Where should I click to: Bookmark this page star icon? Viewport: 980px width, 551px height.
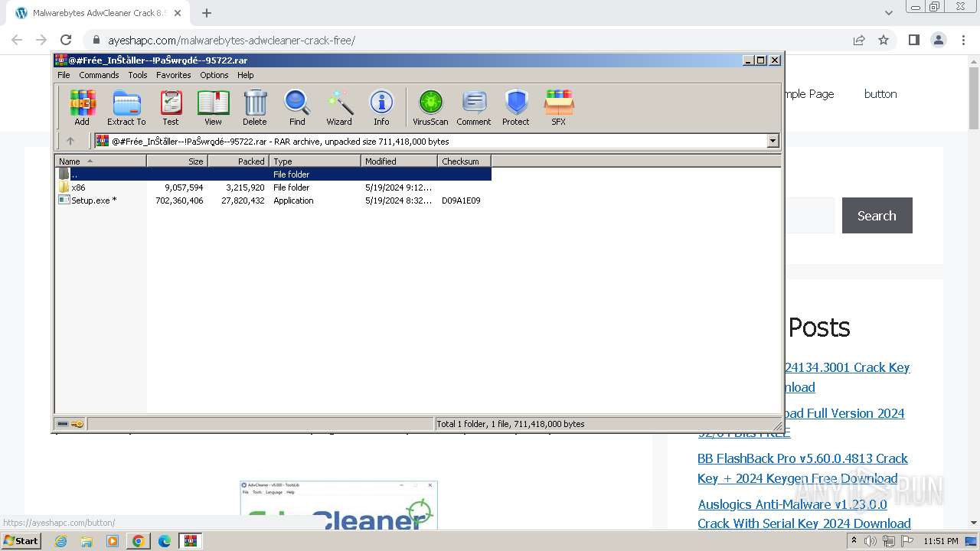pos(884,40)
